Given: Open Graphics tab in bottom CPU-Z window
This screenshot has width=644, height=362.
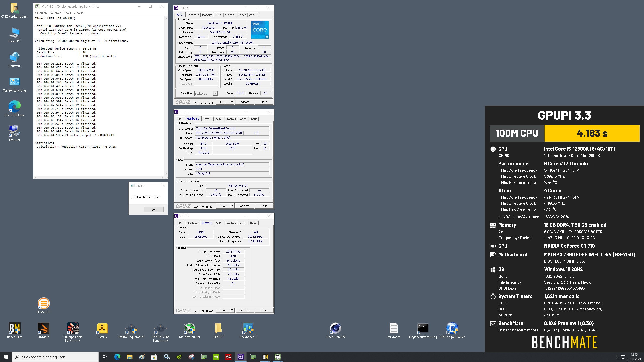Looking at the screenshot, I should [x=231, y=223].
